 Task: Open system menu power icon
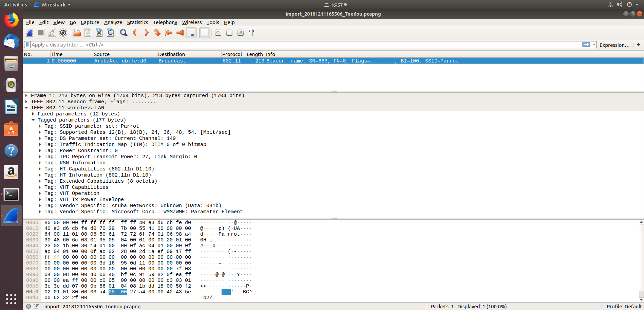pyautogui.click(x=629, y=5)
